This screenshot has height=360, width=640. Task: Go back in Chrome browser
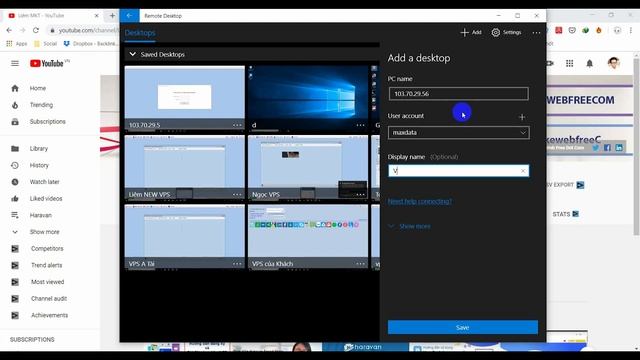click(9, 30)
